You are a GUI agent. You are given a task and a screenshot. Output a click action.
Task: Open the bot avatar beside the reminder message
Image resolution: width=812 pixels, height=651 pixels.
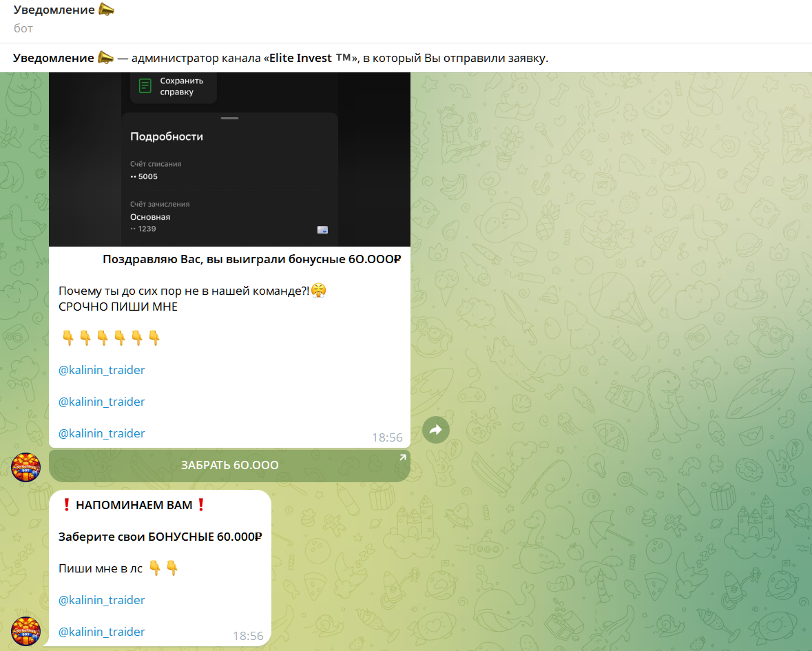pyautogui.click(x=26, y=631)
